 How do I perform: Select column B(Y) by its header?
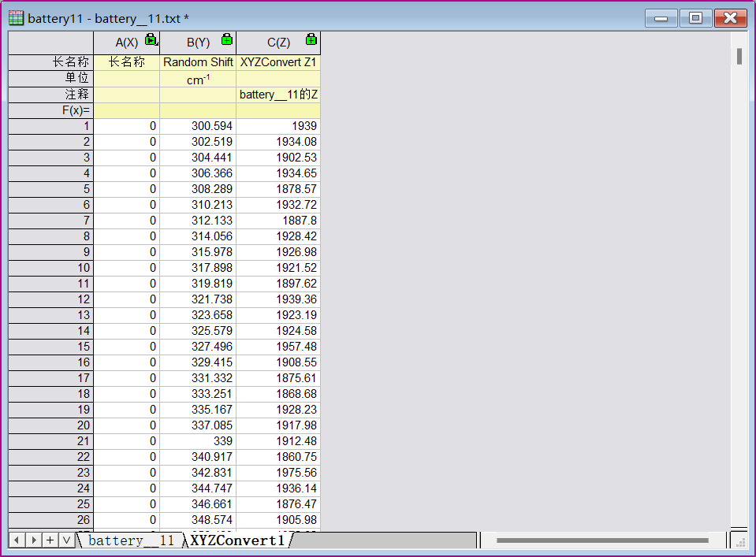pos(197,43)
